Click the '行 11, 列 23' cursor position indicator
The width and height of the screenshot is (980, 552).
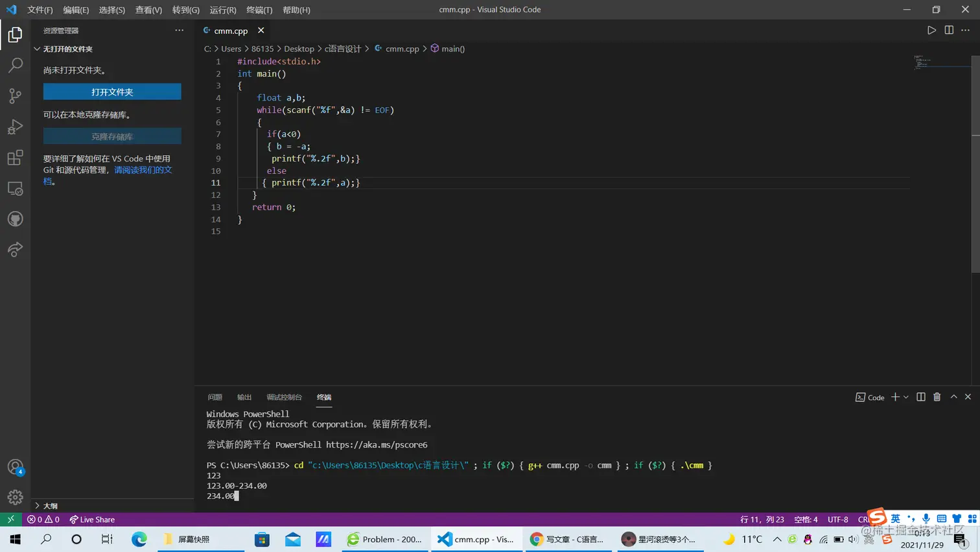click(762, 520)
